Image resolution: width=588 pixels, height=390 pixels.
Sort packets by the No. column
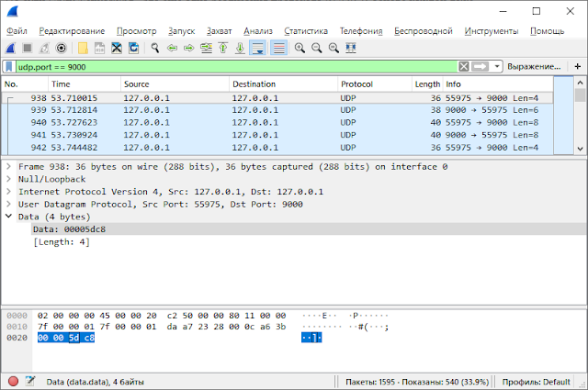tap(25, 84)
